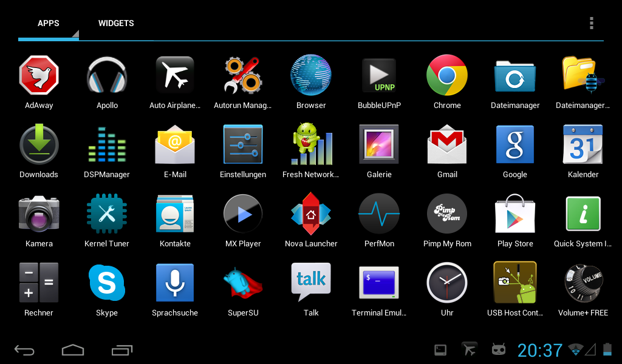Launch PerfMon app
This screenshot has width=622, height=364.
tap(379, 214)
